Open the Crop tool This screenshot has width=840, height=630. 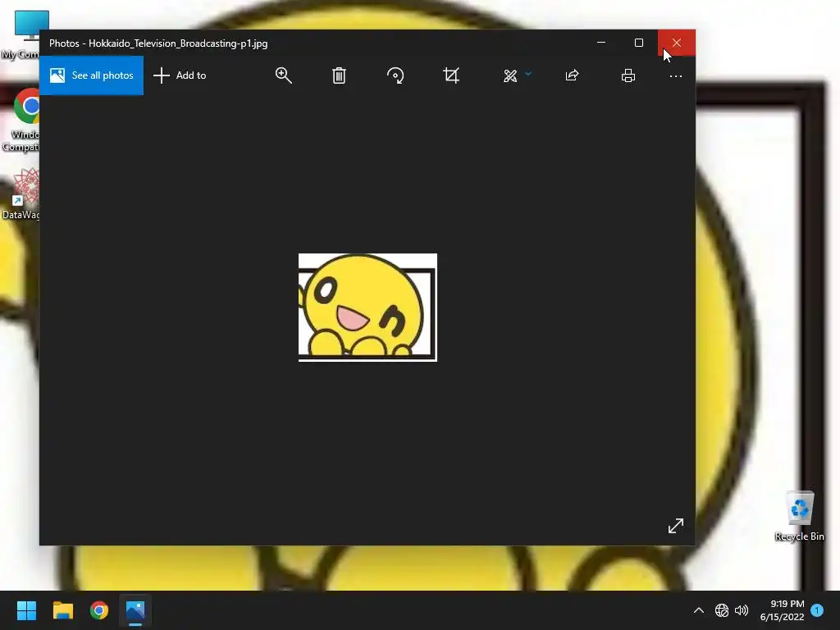451,75
